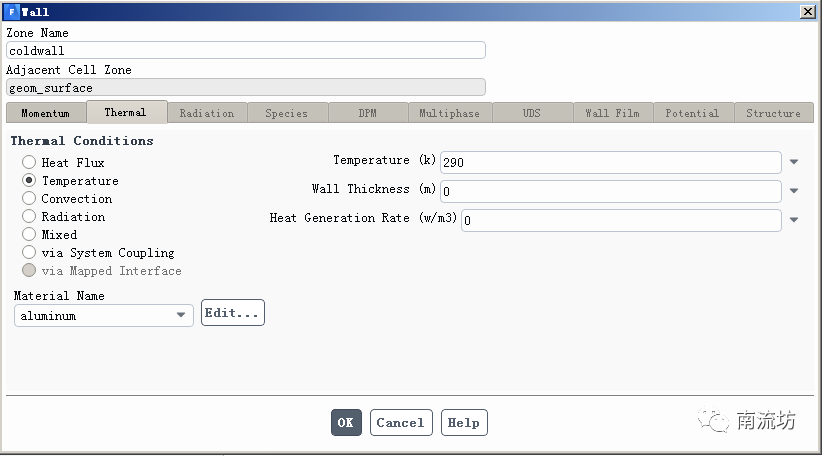
Task: Click the Temperature value input field
Action: (x=610, y=162)
